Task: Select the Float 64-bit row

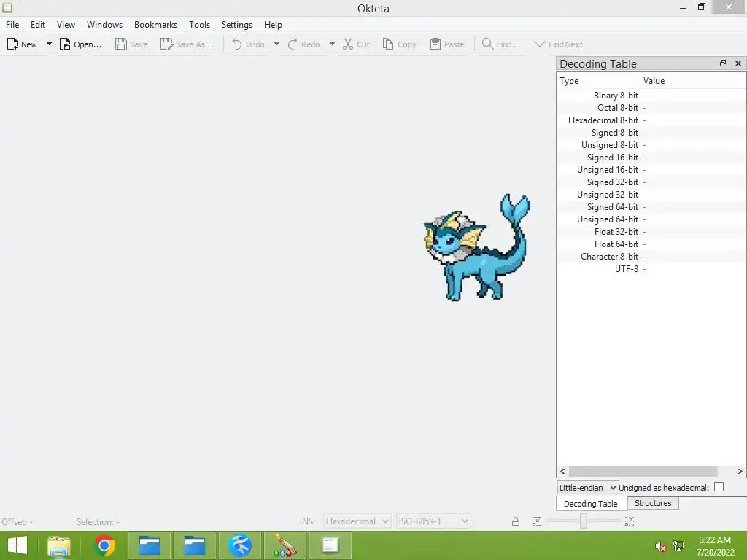Action: [x=651, y=244]
